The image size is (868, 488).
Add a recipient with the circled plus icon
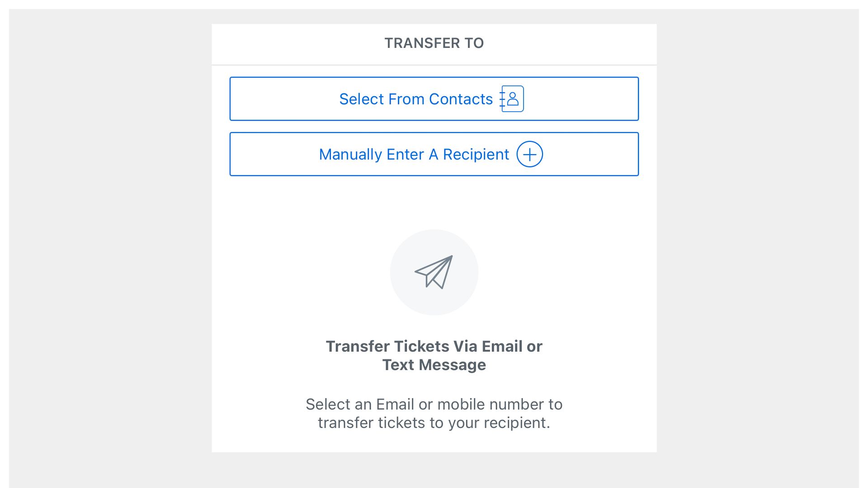[529, 154]
